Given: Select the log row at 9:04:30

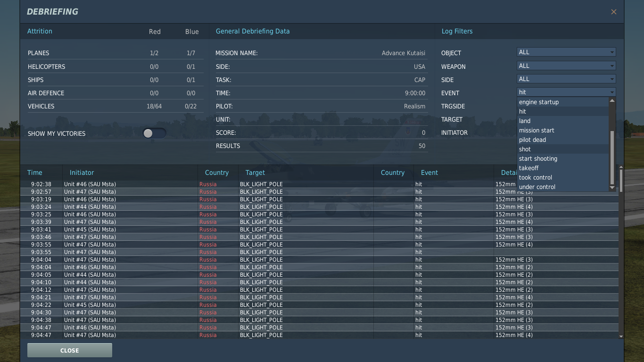Looking at the screenshot, I should tap(319, 313).
